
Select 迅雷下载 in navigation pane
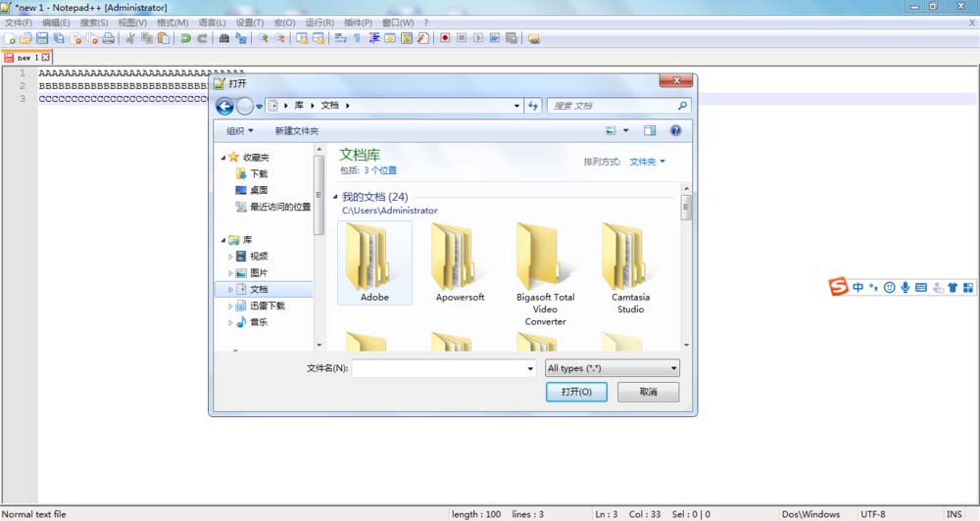coord(267,307)
